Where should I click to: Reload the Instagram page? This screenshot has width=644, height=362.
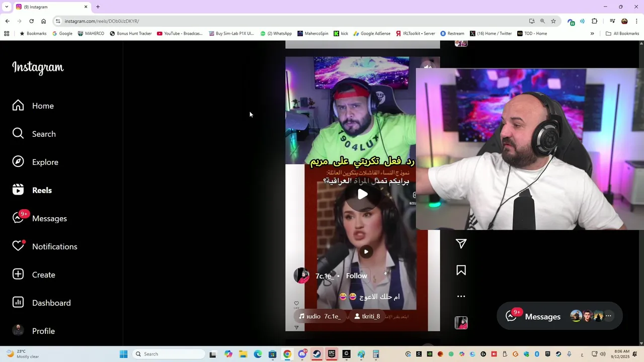click(x=31, y=21)
